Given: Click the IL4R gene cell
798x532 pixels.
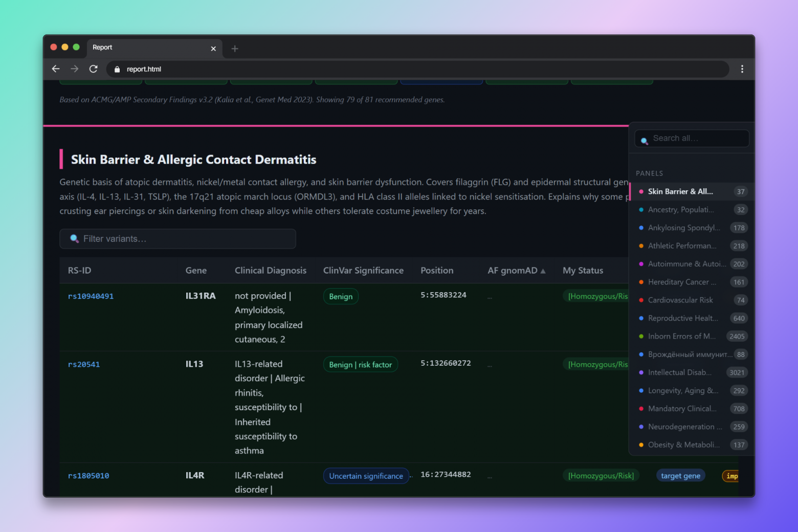Looking at the screenshot, I should tap(195, 476).
